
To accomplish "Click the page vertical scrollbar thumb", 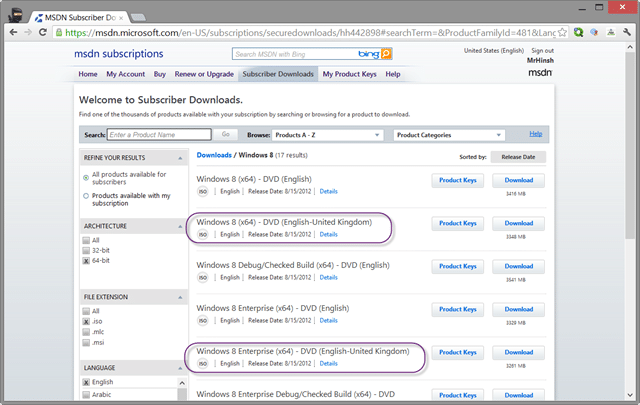I will coord(630,145).
